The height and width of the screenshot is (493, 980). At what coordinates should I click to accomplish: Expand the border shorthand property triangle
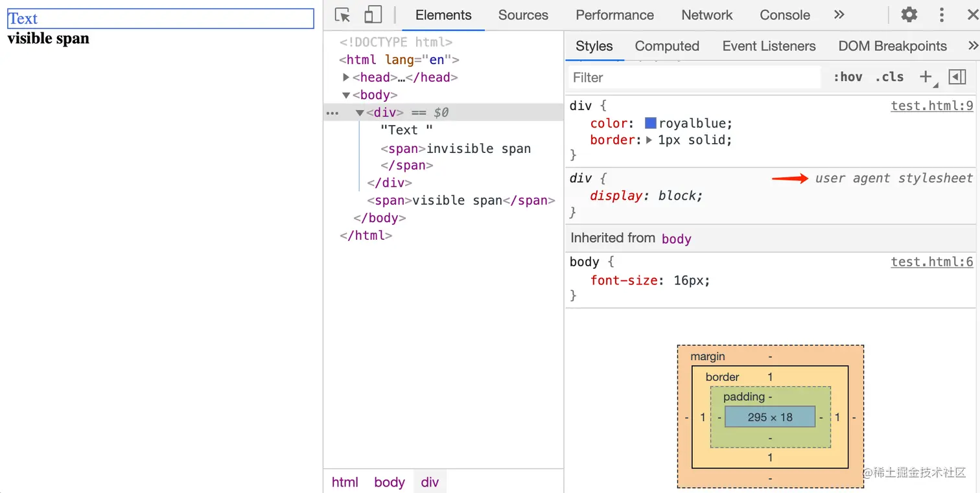[x=649, y=140]
